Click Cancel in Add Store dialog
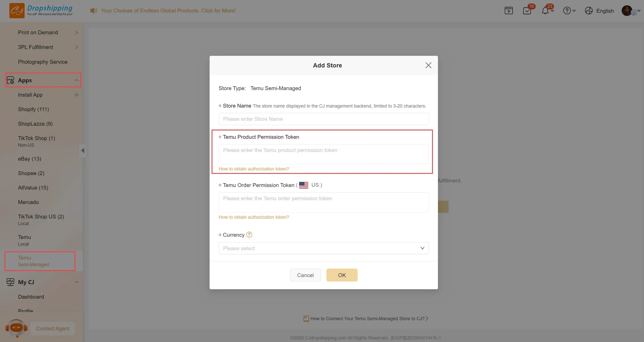 click(x=305, y=275)
